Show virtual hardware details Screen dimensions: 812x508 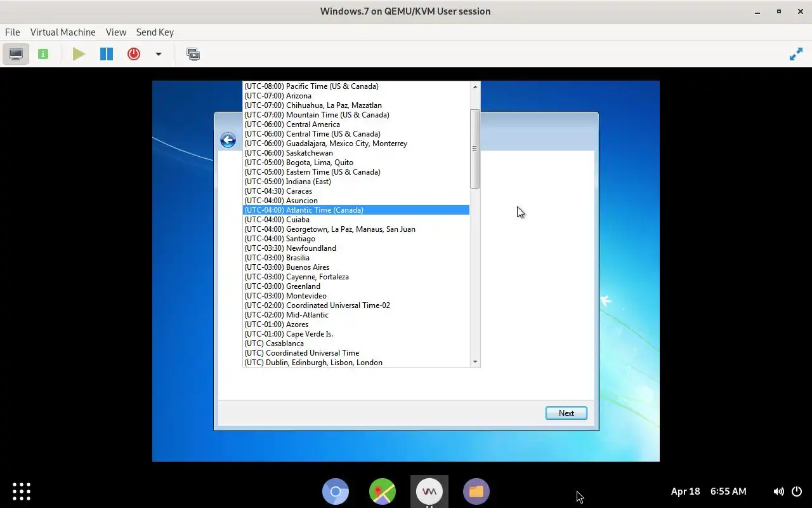[43, 54]
